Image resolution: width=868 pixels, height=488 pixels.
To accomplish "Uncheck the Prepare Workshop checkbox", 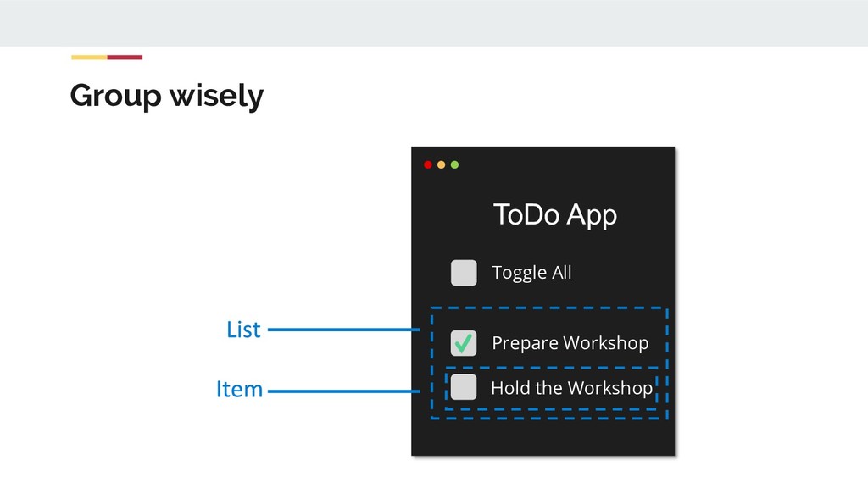I will point(464,343).
